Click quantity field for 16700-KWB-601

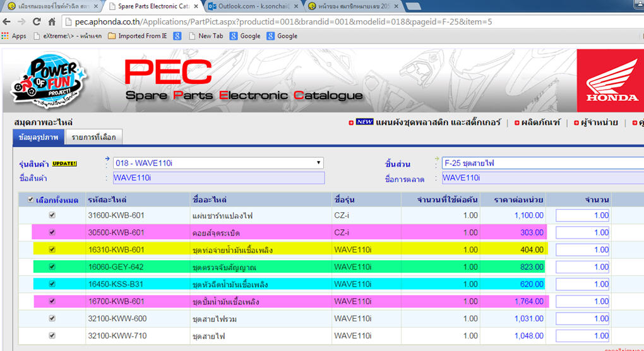(582, 302)
